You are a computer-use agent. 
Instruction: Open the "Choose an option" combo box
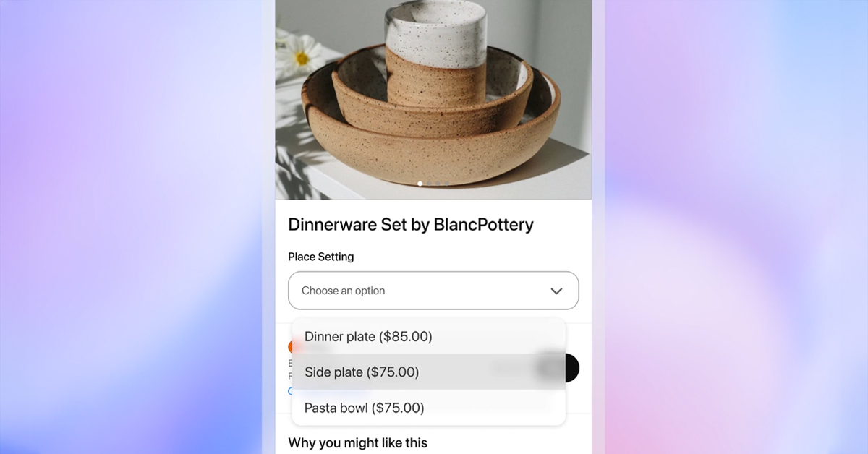pos(433,291)
